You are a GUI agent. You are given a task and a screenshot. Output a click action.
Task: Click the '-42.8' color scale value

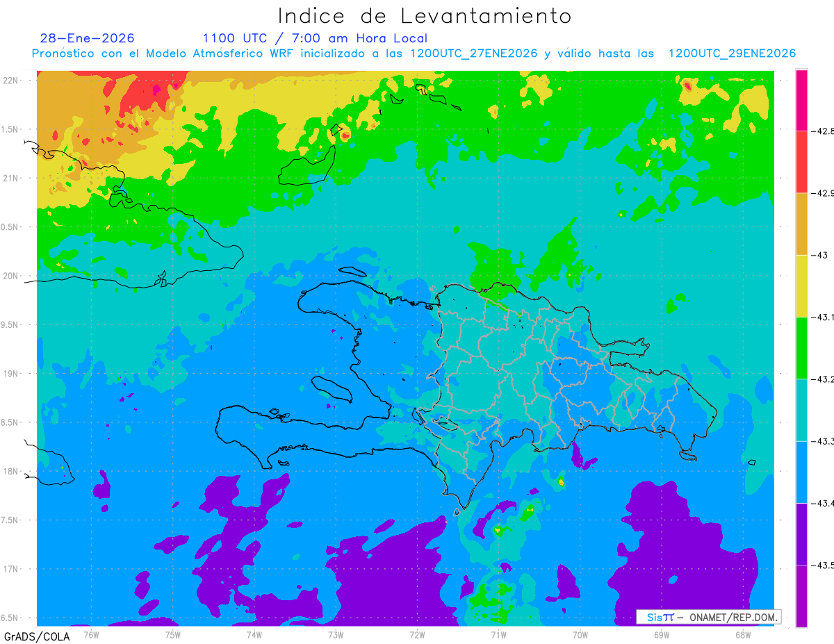point(822,131)
